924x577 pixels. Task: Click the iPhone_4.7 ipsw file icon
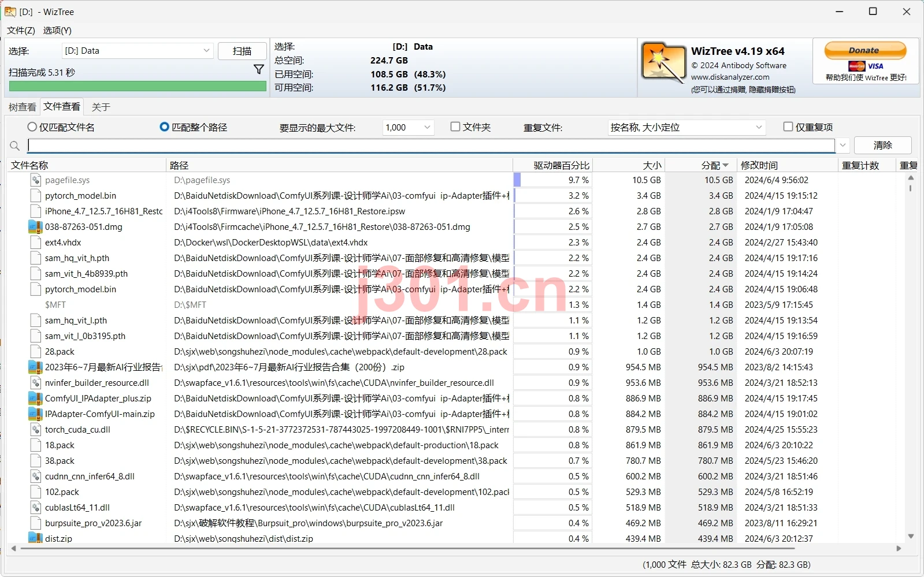click(x=35, y=211)
